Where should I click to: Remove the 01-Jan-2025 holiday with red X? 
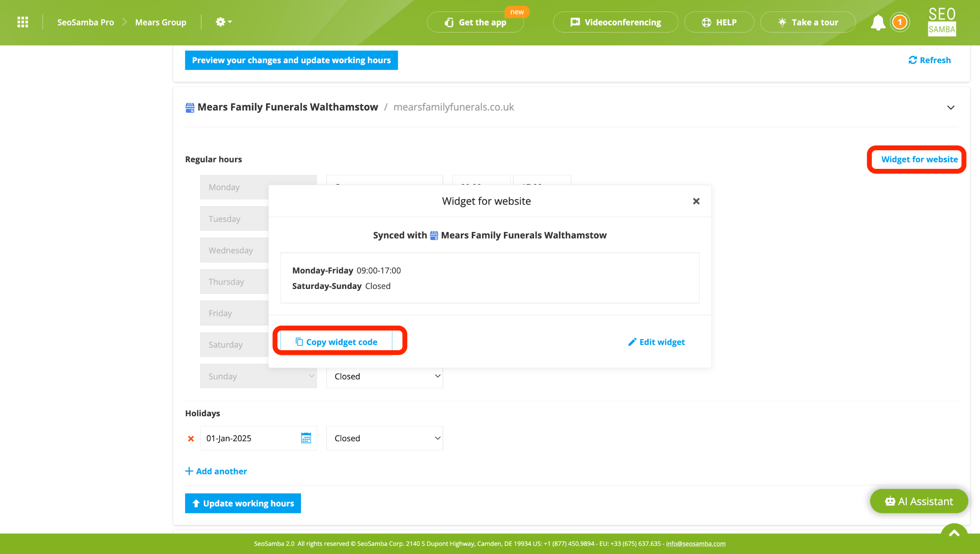pos(191,438)
